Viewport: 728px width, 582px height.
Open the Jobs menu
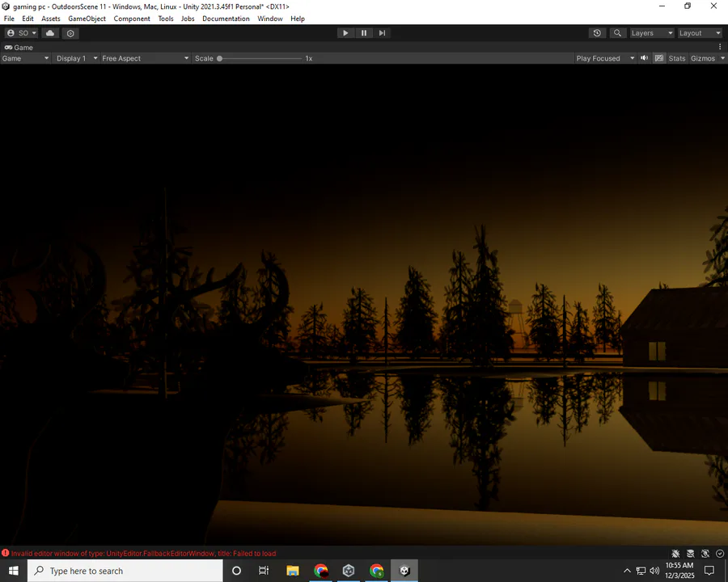click(188, 19)
